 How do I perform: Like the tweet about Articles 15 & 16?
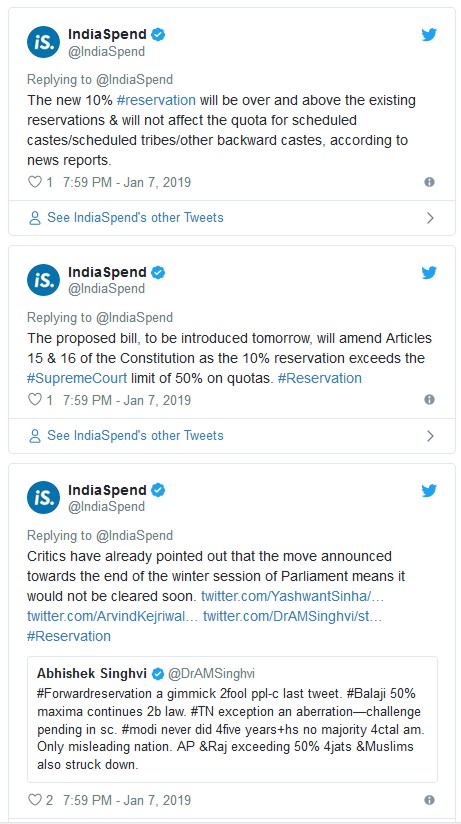coord(35,400)
